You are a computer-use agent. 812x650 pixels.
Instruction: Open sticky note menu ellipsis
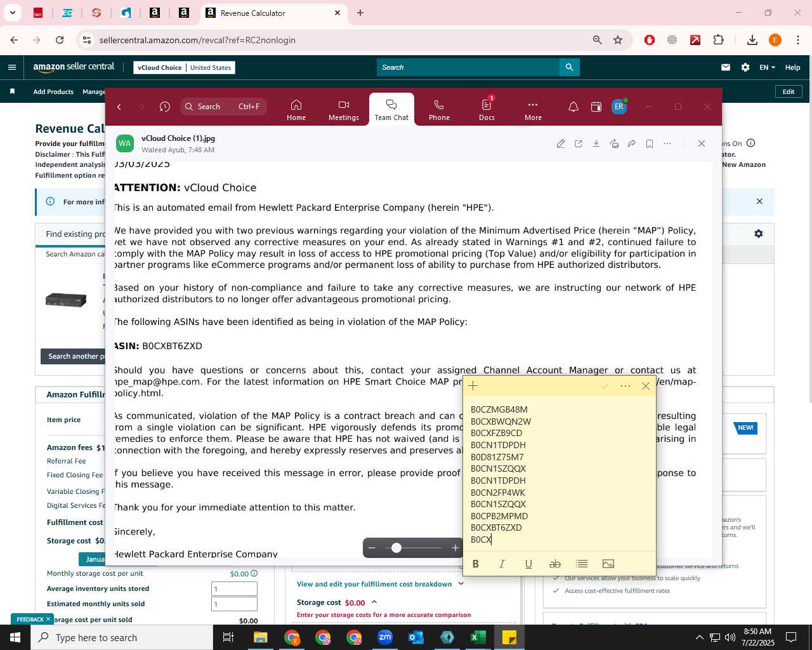click(625, 385)
